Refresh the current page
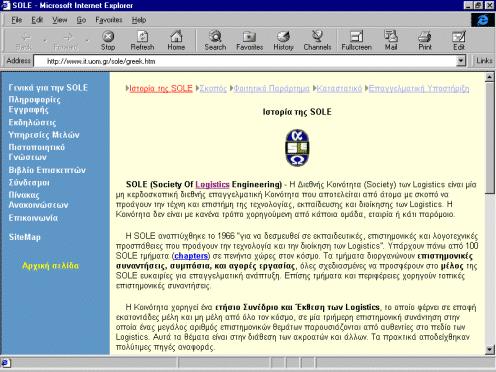The width and height of the screenshot is (496, 372). 142,41
